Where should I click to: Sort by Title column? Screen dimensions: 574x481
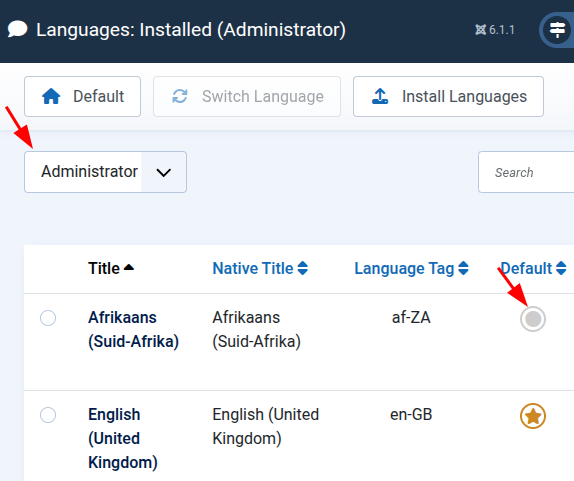[x=111, y=268]
